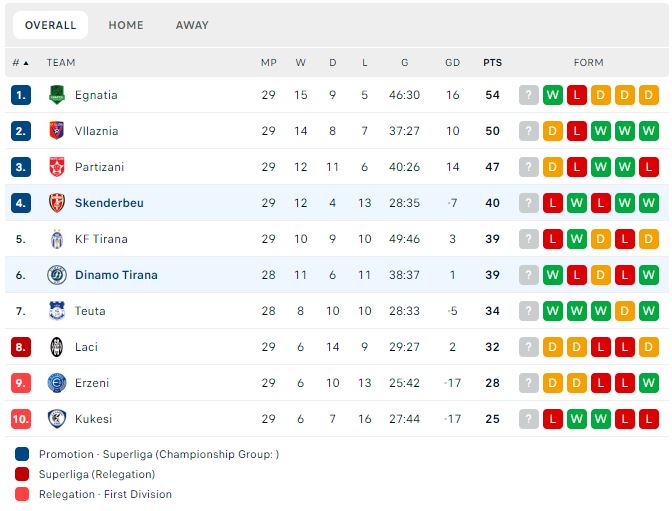
Task: Click Partizani's last red L form badge
Action: (x=649, y=167)
